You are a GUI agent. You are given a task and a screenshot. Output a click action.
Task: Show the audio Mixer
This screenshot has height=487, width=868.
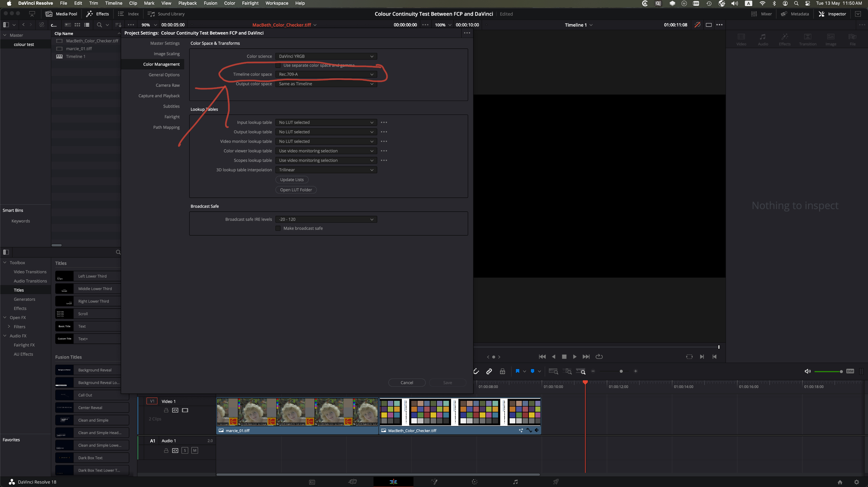tap(762, 14)
